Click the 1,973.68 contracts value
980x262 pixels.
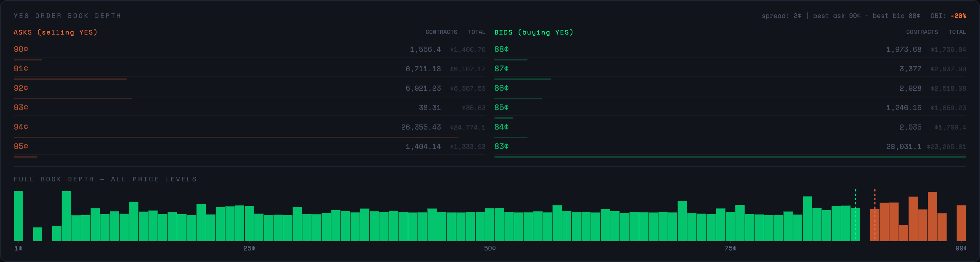pos(904,49)
